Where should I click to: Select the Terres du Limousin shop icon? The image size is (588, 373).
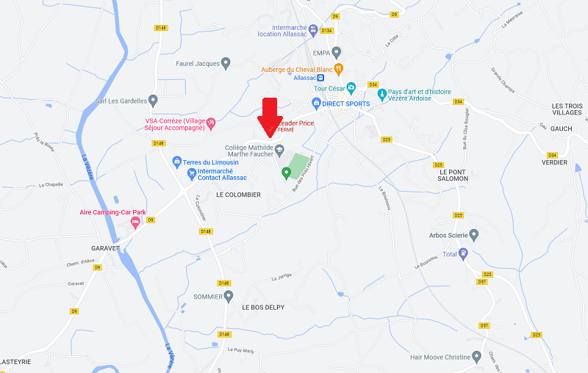tap(177, 162)
